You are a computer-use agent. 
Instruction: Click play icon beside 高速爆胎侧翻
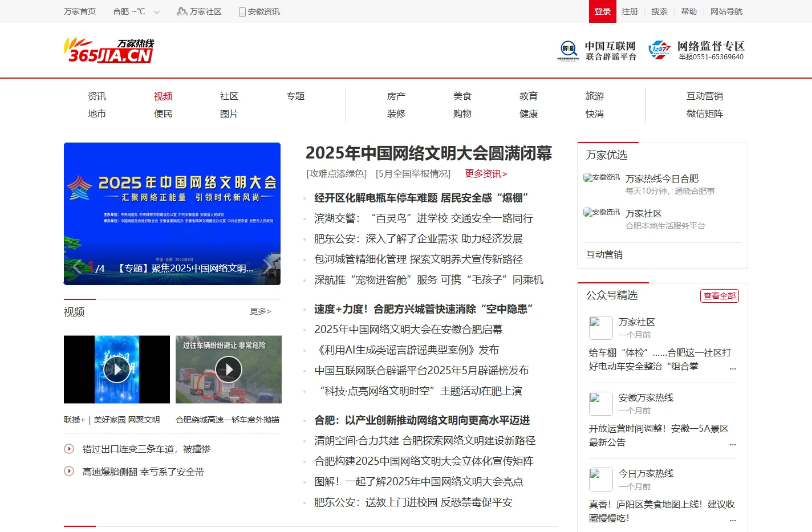(69, 471)
